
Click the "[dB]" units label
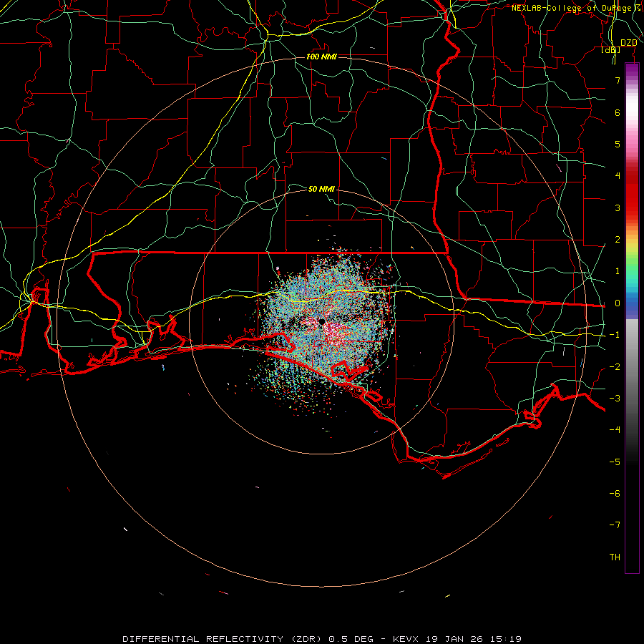(611, 49)
